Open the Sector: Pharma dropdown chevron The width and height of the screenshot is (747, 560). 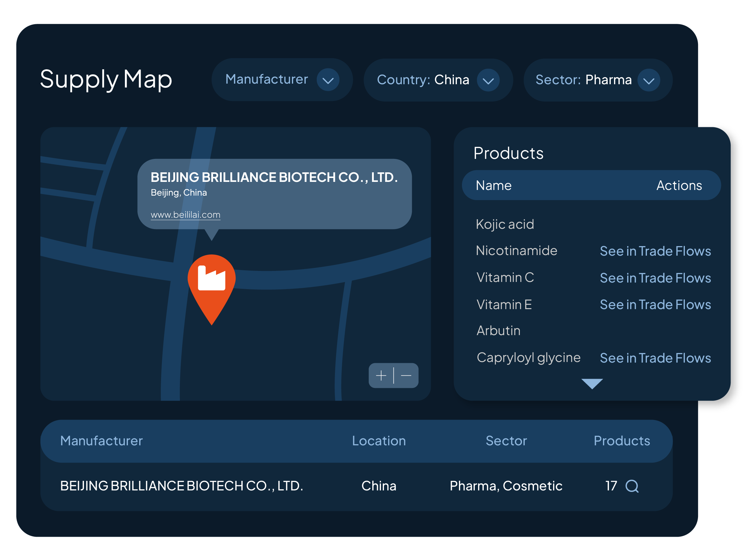click(648, 80)
